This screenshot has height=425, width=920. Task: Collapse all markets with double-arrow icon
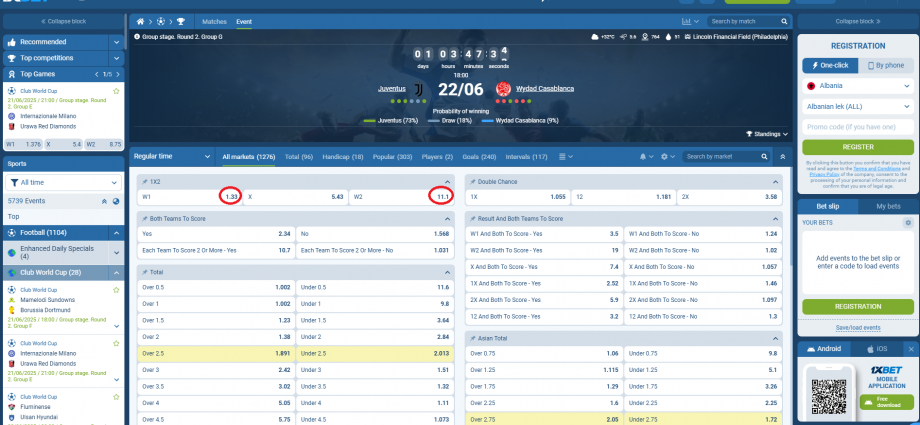coord(782,157)
